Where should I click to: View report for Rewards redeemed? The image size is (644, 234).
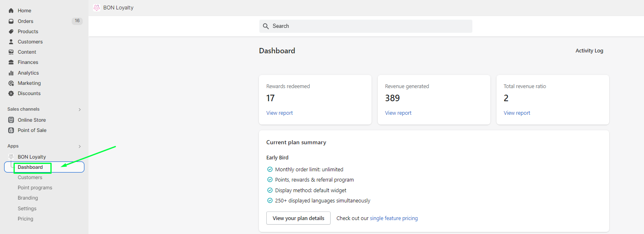[x=279, y=113]
